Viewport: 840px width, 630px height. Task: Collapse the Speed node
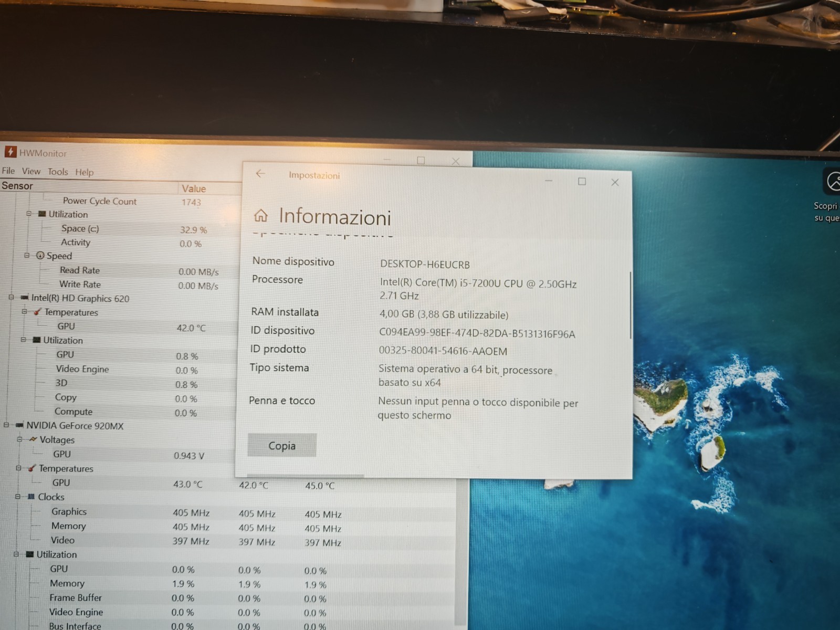pos(27,255)
